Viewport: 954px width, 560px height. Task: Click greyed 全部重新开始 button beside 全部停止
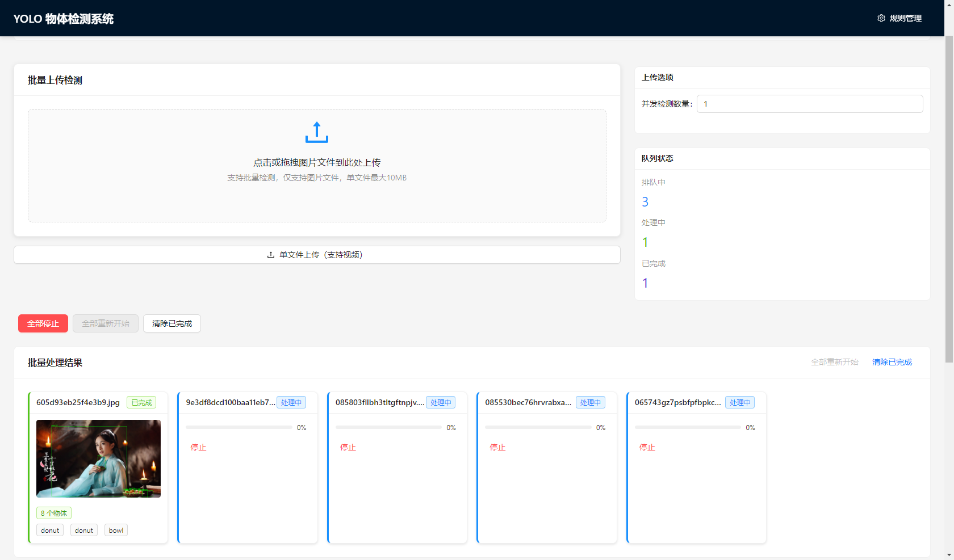[x=106, y=323]
